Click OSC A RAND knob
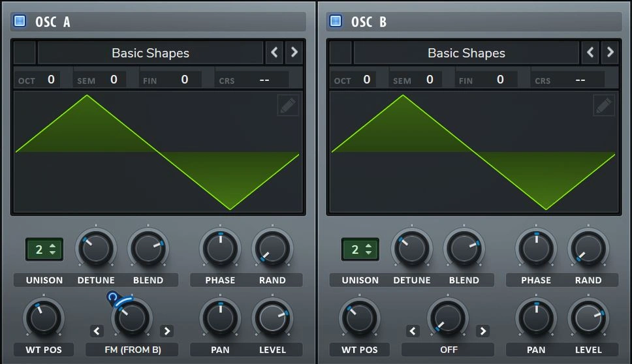The height and width of the screenshot is (364, 632). pos(272,249)
